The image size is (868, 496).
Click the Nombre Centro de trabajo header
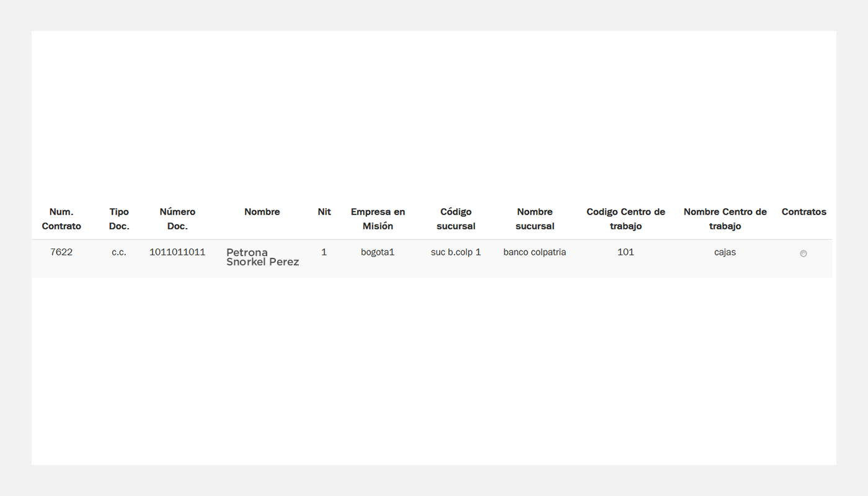(725, 219)
